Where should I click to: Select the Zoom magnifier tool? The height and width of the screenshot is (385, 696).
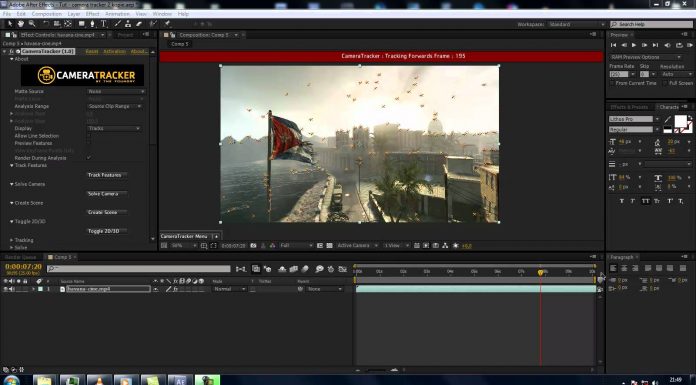coord(32,24)
